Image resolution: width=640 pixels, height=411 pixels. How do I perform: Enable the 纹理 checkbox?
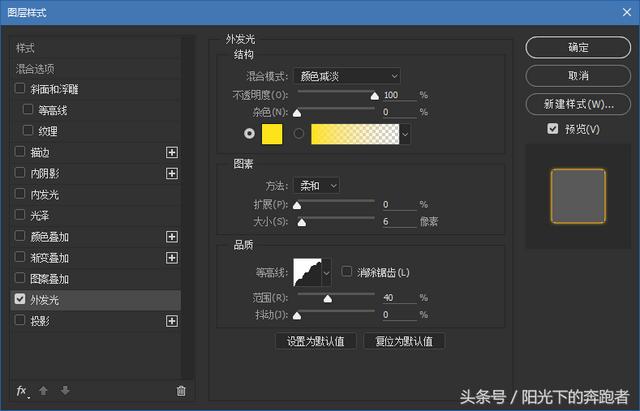point(28,130)
